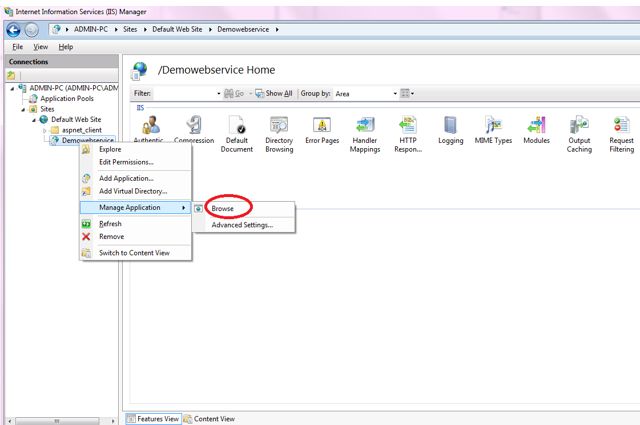Click Demowebservice in the breadcrumb
The height and width of the screenshot is (425, 640).
click(x=243, y=29)
